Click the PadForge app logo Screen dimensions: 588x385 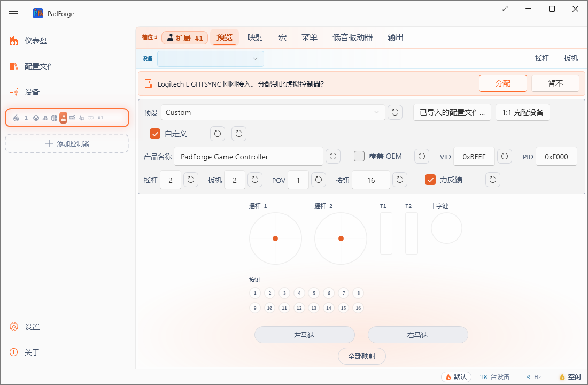38,13
